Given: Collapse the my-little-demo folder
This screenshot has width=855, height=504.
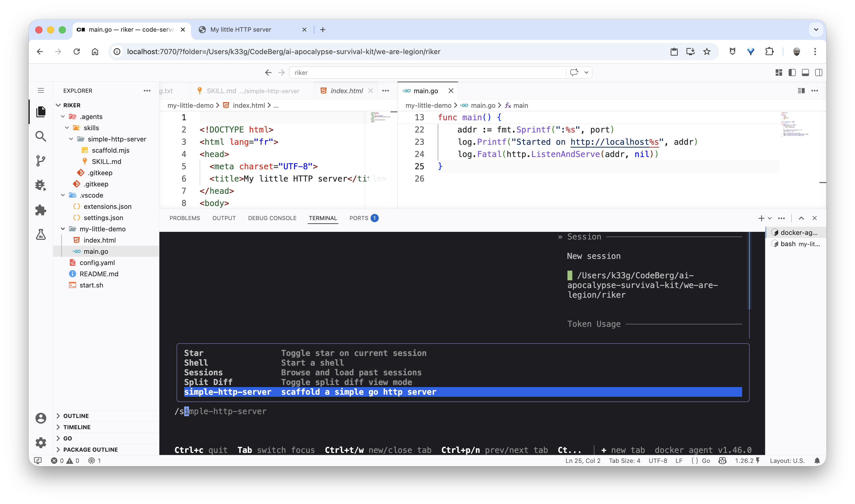Looking at the screenshot, I should point(63,229).
